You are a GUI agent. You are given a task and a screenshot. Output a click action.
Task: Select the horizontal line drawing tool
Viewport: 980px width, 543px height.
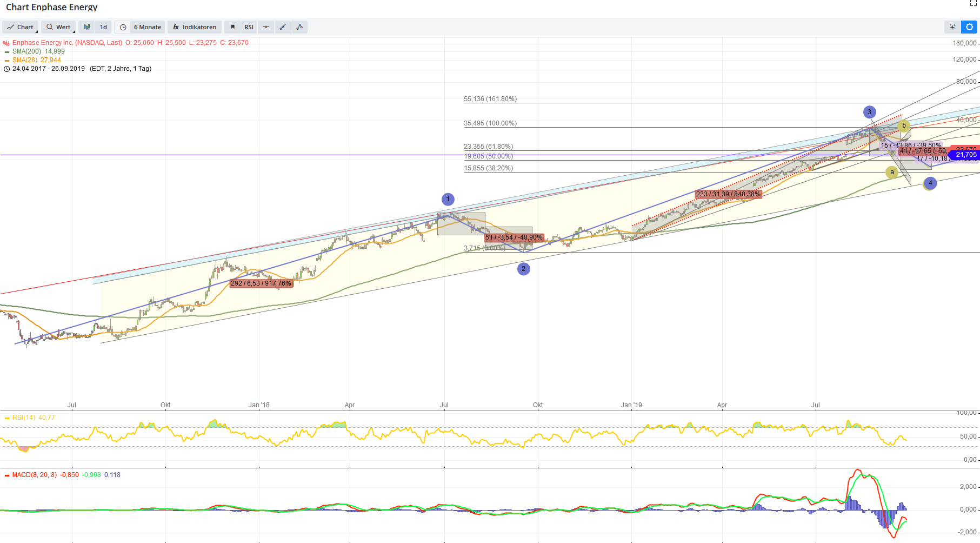coord(265,27)
